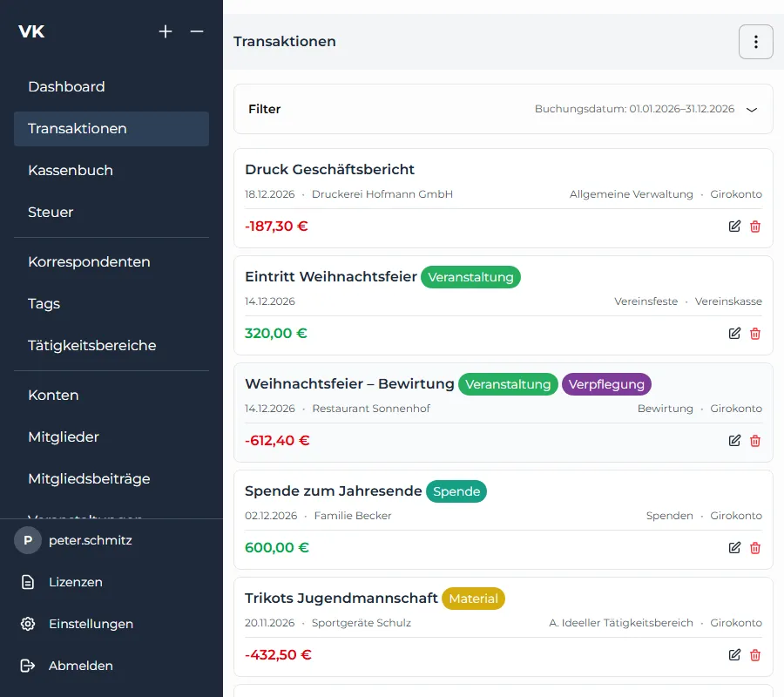
Task: Click the Transaktionen page heading
Action: click(x=285, y=42)
